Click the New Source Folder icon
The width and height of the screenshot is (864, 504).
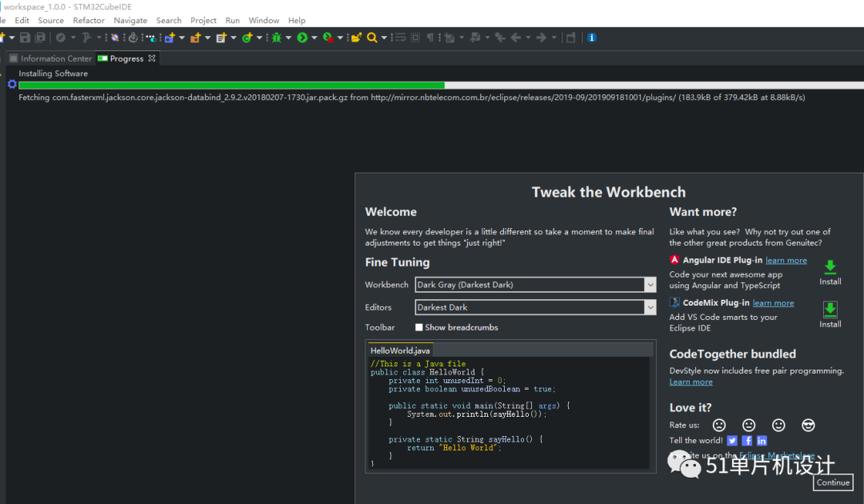click(196, 38)
